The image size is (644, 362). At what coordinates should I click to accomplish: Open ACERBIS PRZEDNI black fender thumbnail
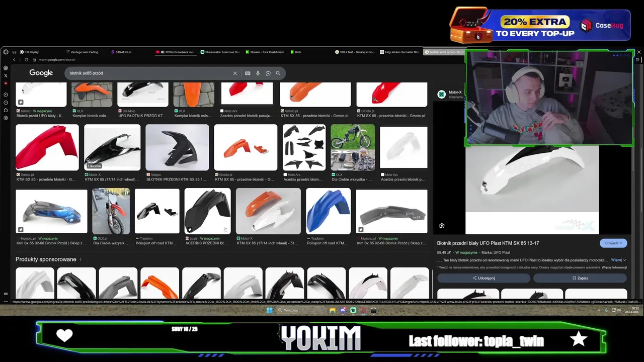pyautogui.click(x=207, y=211)
